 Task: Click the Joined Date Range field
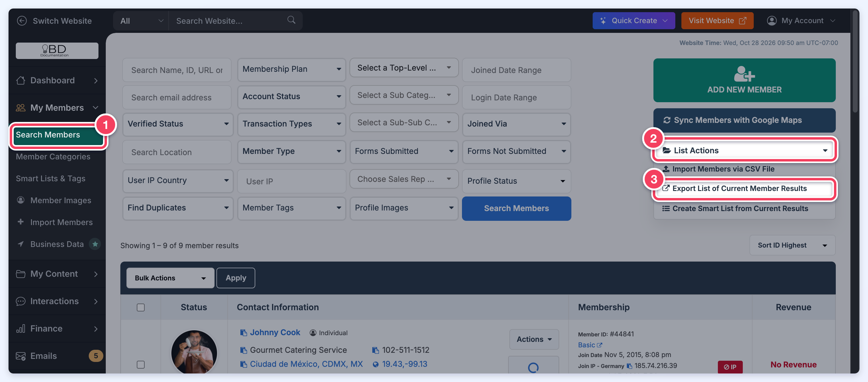(x=516, y=70)
